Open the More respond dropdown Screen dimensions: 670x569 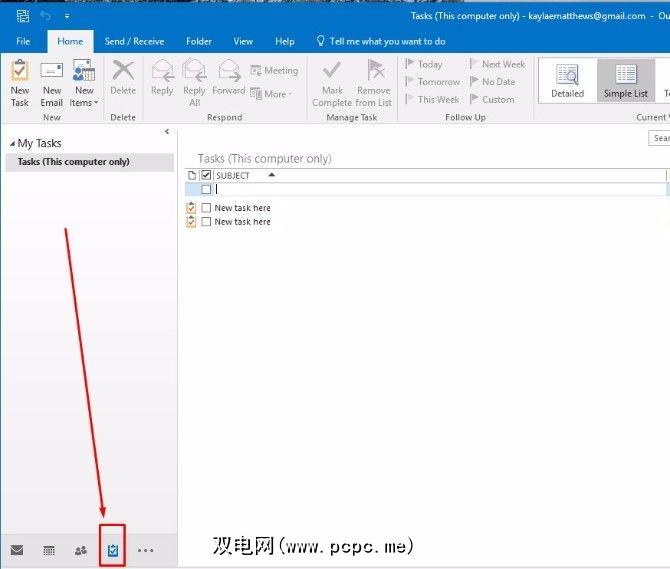click(271, 94)
